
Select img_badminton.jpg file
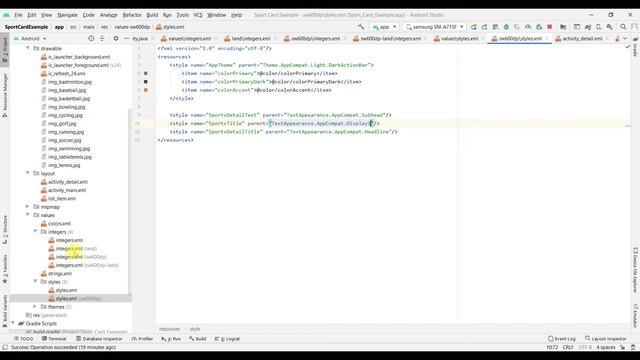point(67,82)
